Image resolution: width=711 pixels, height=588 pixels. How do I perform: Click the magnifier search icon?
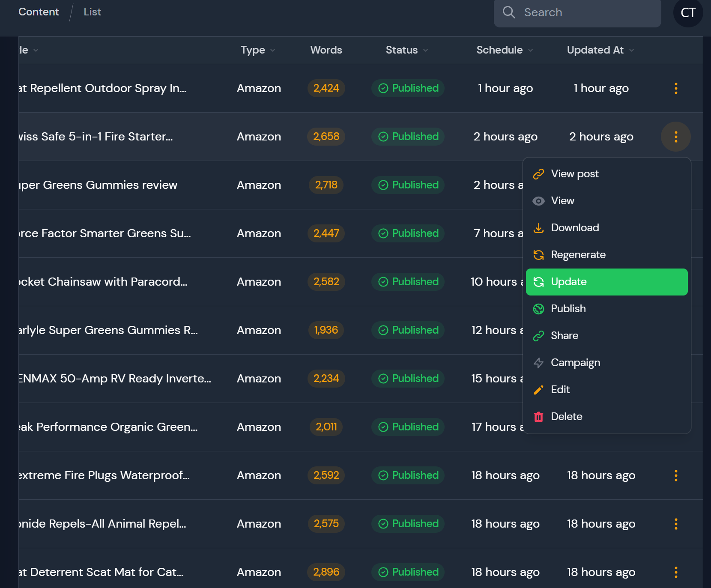509,12
